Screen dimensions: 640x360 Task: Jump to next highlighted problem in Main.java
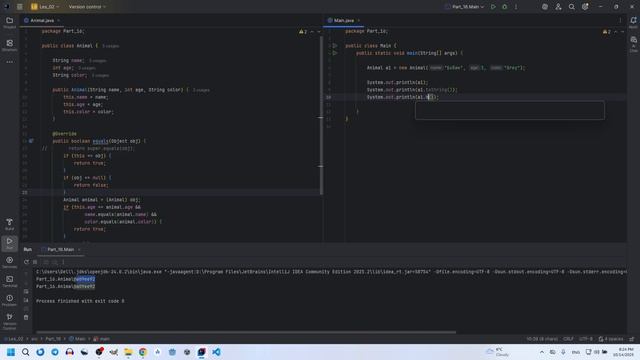622,31
